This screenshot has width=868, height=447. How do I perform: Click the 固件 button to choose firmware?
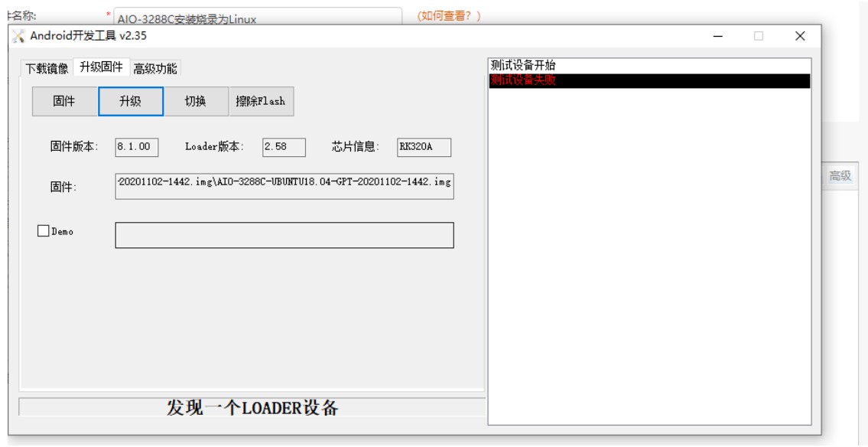click(65, 101)
